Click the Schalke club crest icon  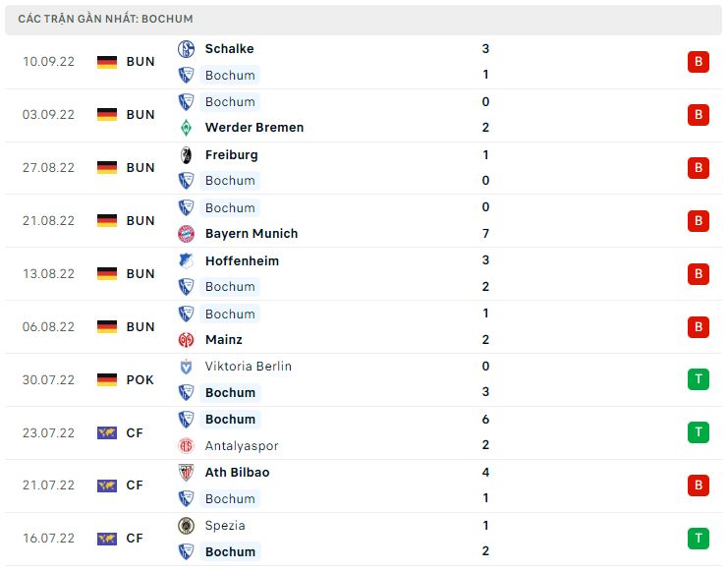click(x=186, y=49)
